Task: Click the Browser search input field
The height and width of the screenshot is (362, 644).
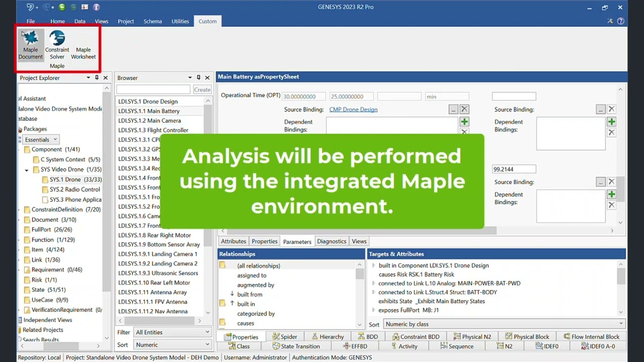Action: click(153, 89)
